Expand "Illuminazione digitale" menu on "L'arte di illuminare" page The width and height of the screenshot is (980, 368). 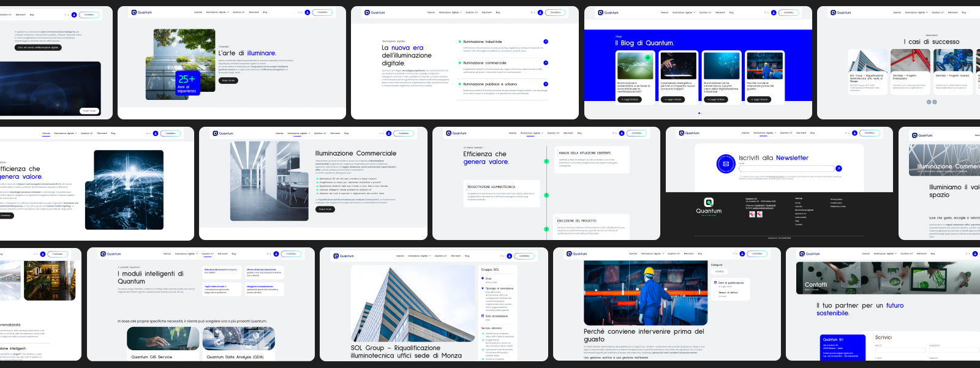(x=217, y=12)
